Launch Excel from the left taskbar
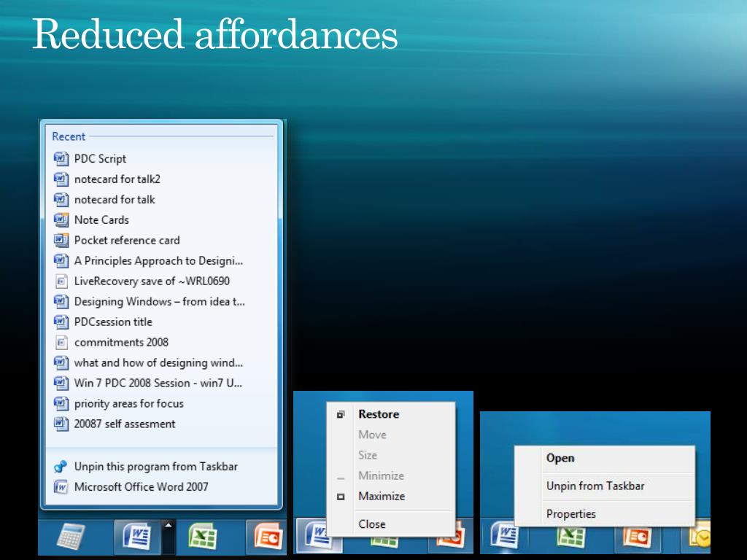Viewport: 747px width, 560px height. pos(203,537)
